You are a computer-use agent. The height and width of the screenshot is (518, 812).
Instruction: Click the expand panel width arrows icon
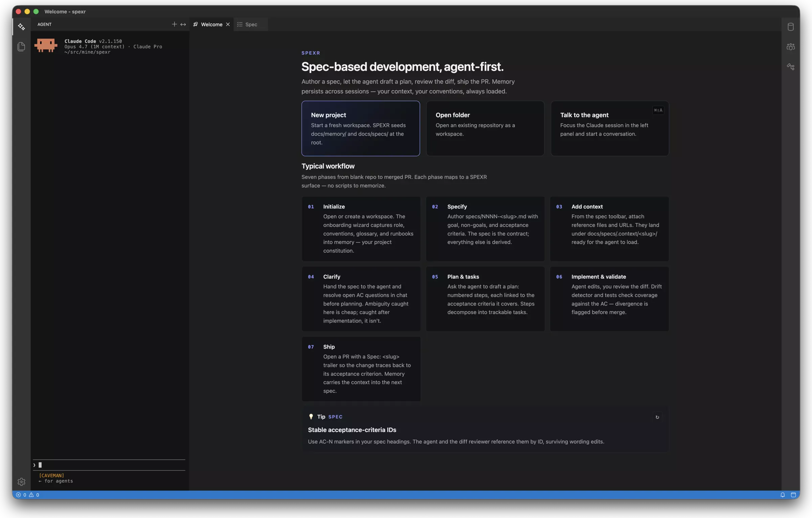point(183,24)
